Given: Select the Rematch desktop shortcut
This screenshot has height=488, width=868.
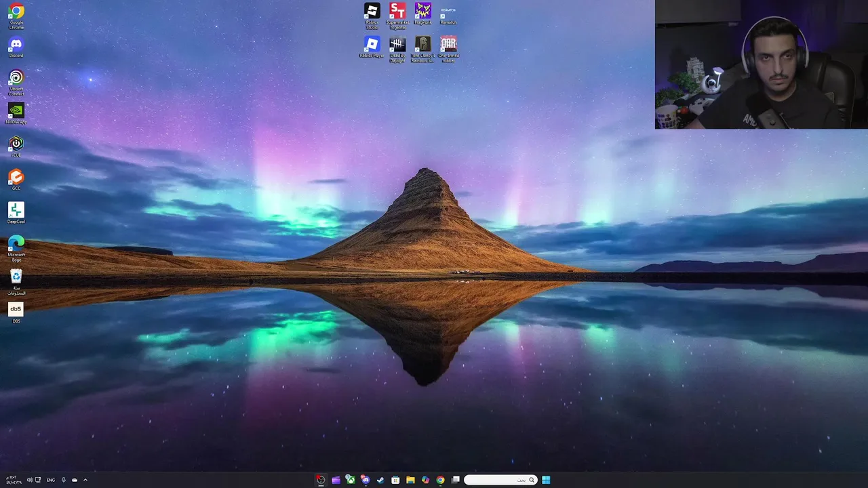Looking at the screenshot, I should [x=448, y=14].
